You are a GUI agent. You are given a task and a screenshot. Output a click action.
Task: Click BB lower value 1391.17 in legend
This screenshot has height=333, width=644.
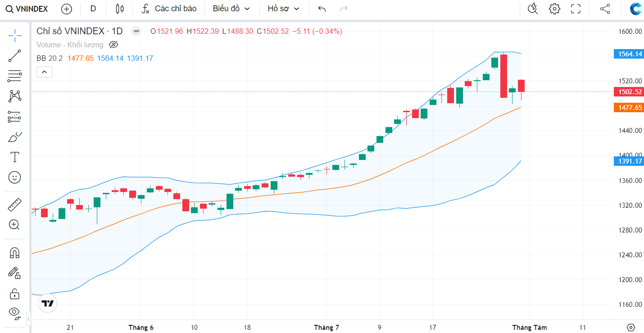point(140,58)
